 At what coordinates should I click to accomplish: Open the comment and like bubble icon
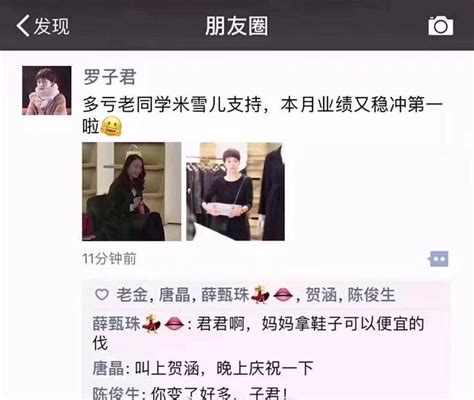point(439,259)
